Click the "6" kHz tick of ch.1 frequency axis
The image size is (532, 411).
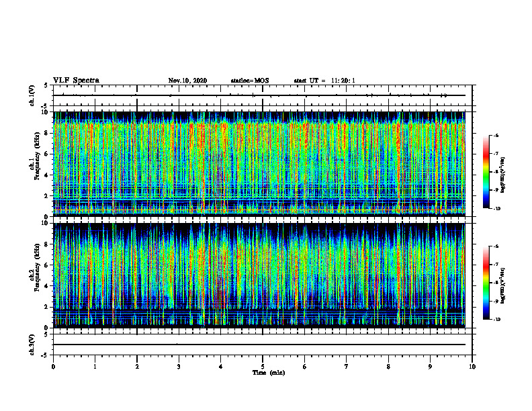point(47,154)
